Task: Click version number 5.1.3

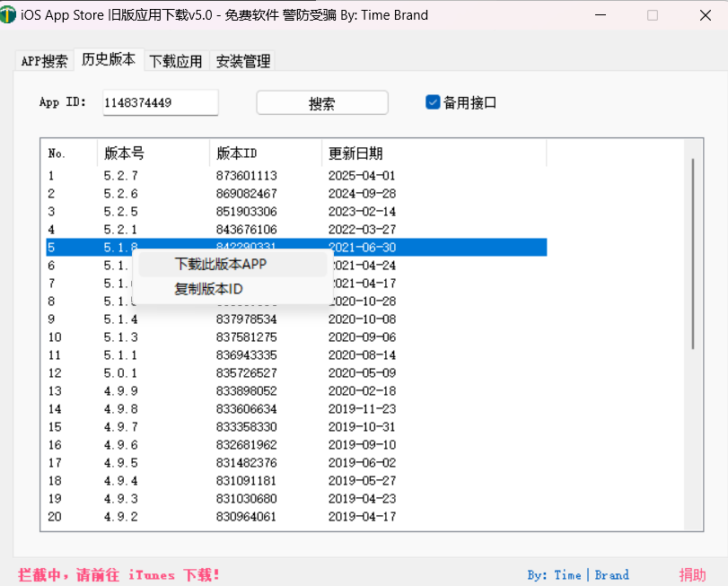Action: tap(120, 337)
